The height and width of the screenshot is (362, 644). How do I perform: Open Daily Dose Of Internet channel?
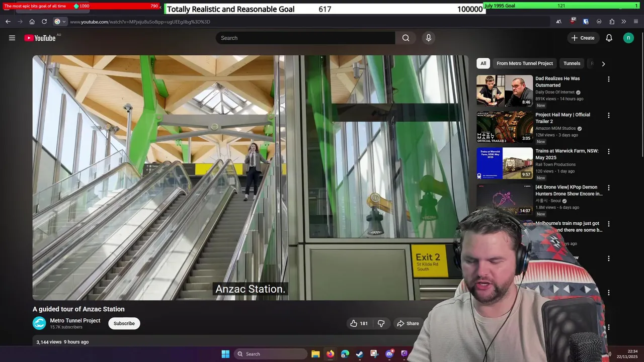pyautogui.click(x=555, y=93)
